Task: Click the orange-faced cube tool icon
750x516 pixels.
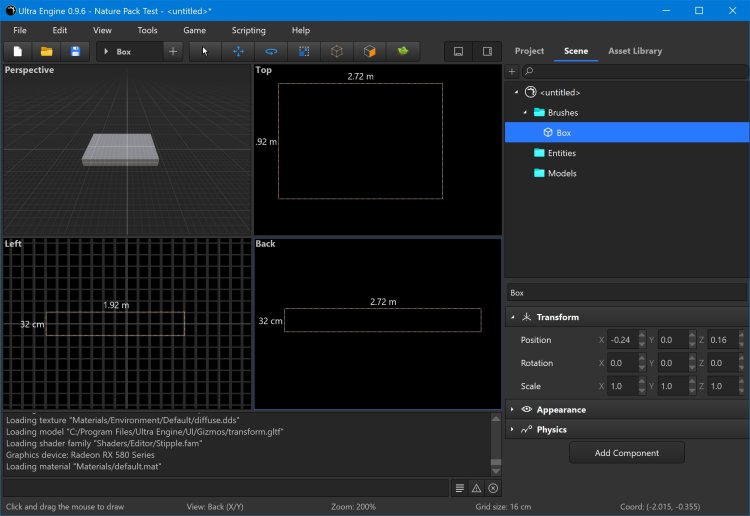Action: click(369, 51)
